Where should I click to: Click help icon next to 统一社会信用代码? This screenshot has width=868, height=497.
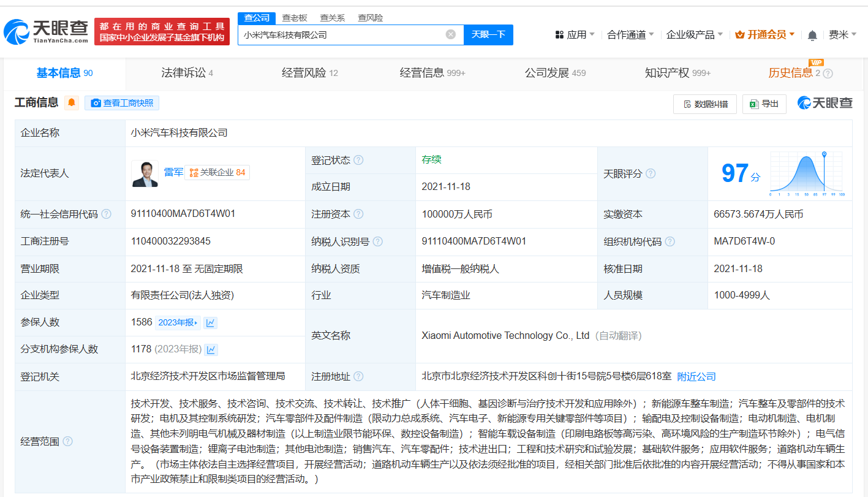[x=107, y=214]
